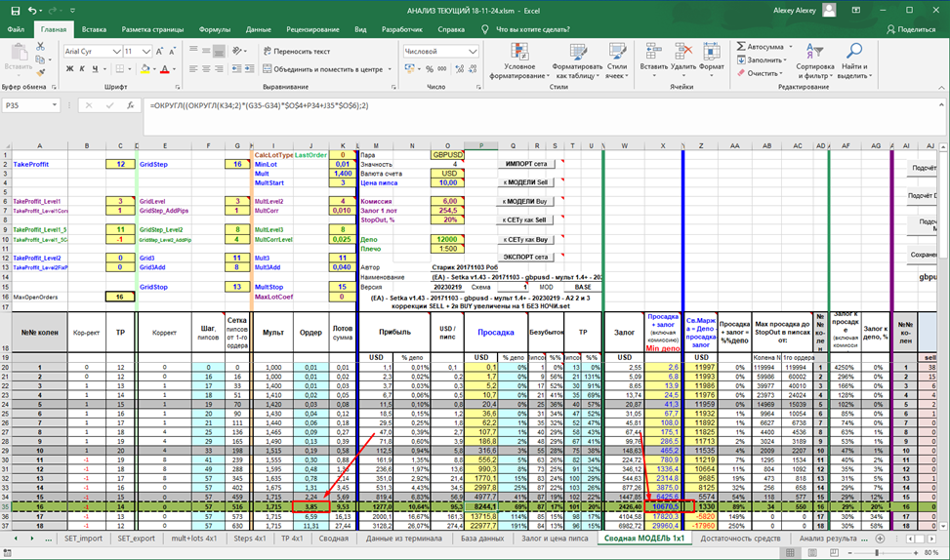Click the ЭКСПОРТ сета button
Image resolution: width=950 pixels, height=560 pixels.
tap(526, 258)
